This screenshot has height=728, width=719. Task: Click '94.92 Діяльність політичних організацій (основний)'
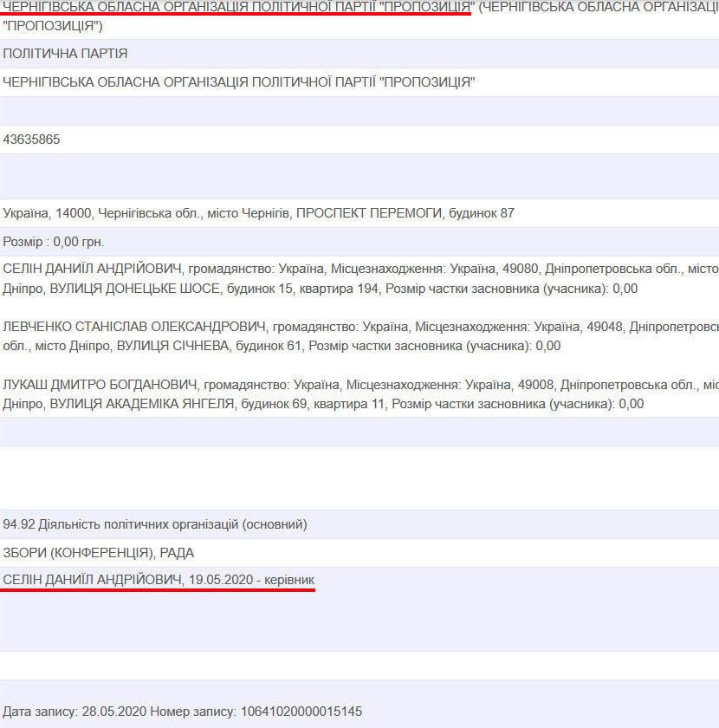155,524
